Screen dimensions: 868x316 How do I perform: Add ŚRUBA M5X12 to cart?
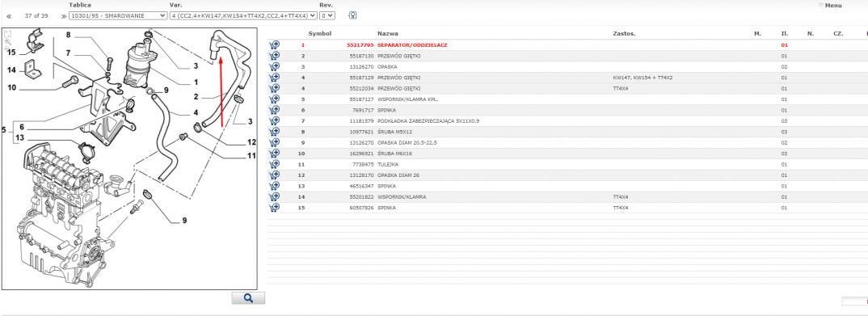coord(274,132)
